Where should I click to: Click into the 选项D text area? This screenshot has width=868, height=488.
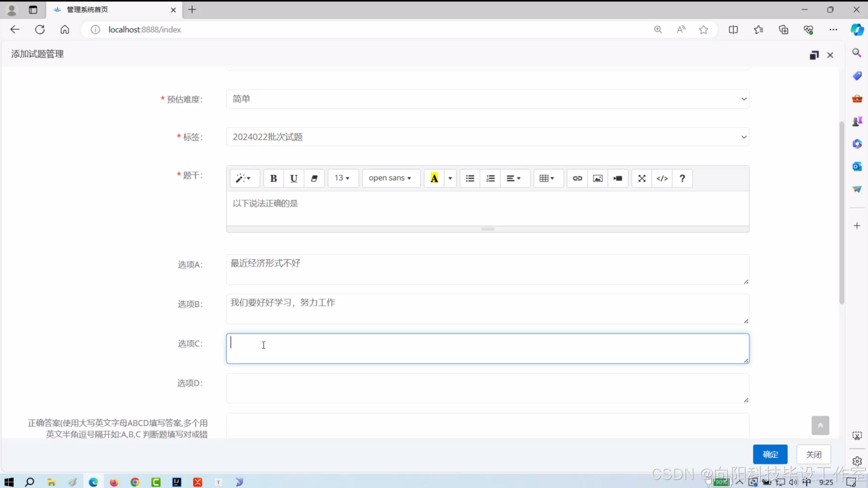[x=488, y=388]
